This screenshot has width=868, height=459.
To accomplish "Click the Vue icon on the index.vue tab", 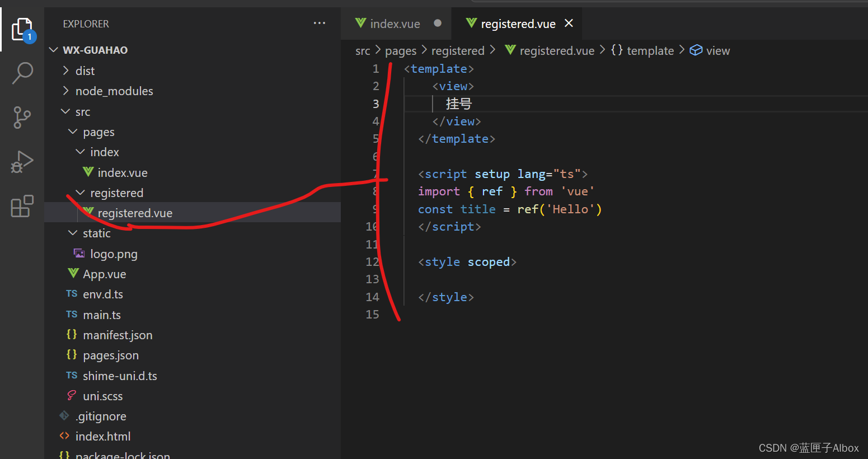I will 360,23.
